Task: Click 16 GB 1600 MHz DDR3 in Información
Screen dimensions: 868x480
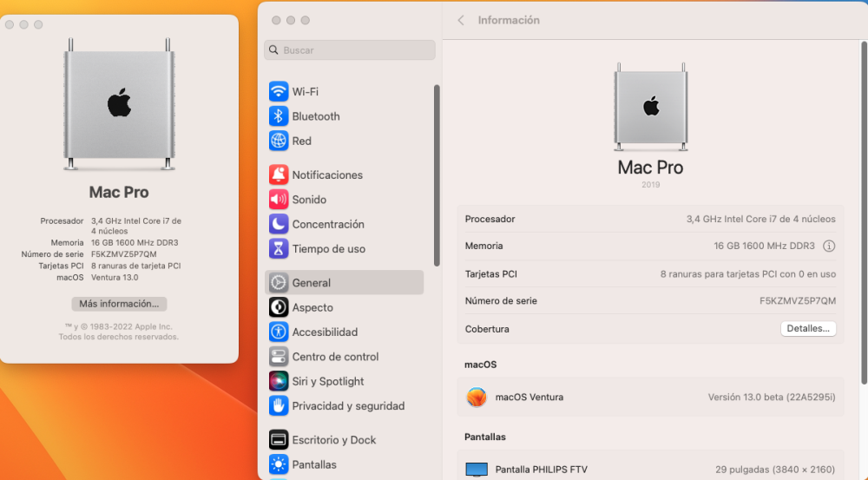Action: [764, 246]
